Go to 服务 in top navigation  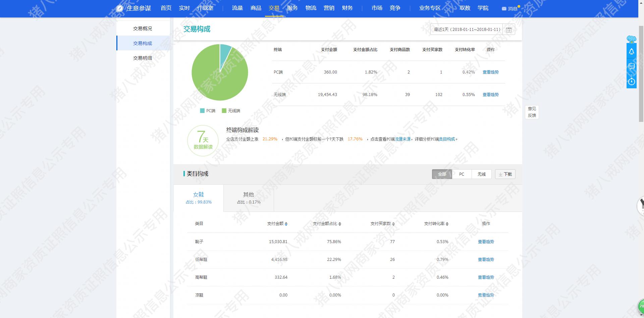click(292, 8)
